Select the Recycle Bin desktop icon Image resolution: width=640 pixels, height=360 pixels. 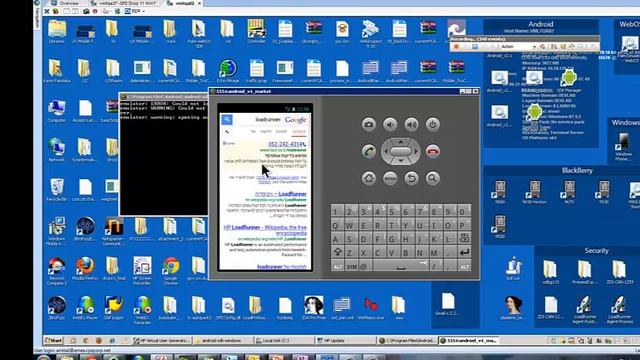tap(56, 190)
